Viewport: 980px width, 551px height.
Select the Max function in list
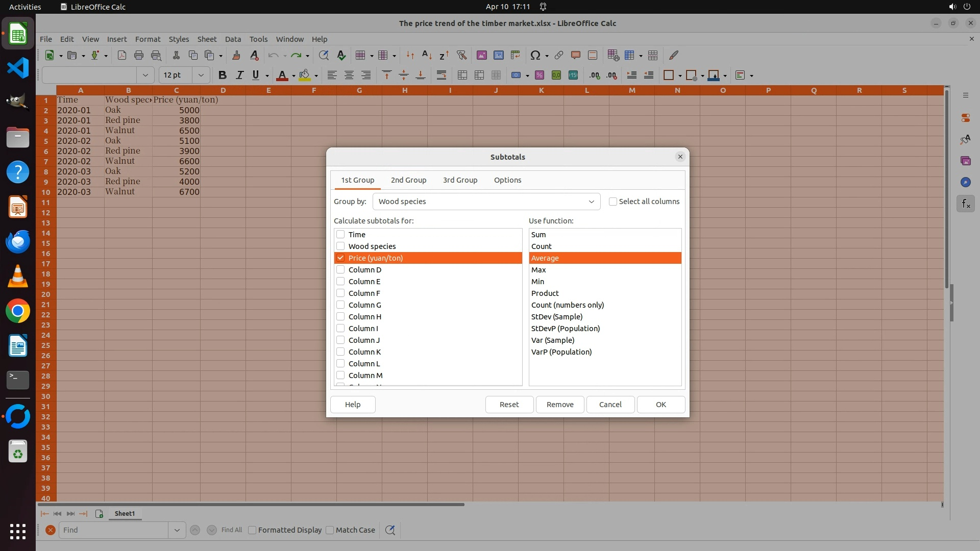pyautogui.click(x=538, y=270)
